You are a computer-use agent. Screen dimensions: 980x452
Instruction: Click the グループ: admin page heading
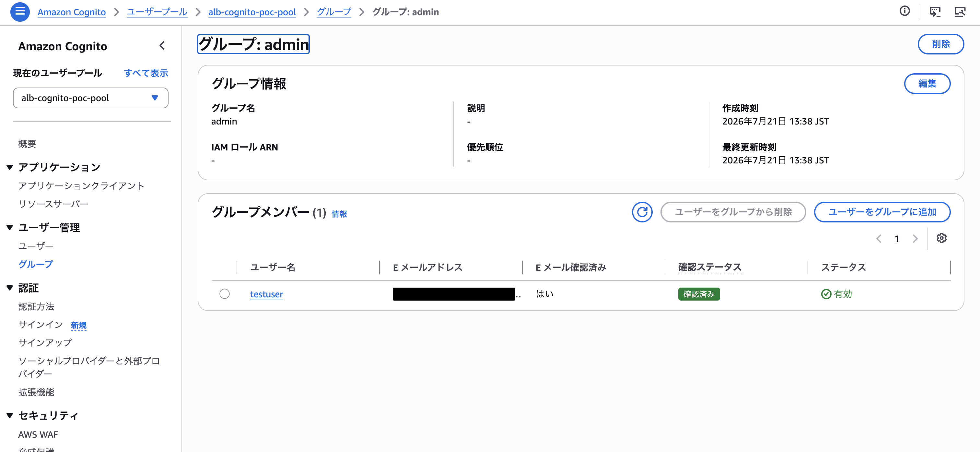[x=253, y=44]
